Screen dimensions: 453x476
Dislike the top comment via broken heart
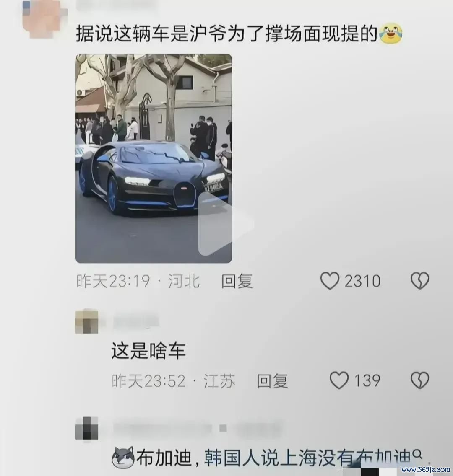[x=420, y=280]
